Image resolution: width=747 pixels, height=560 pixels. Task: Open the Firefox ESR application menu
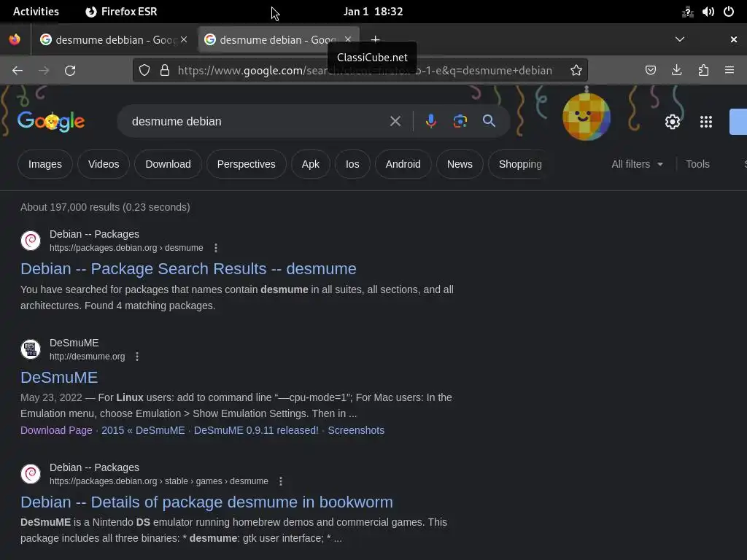click(121, 12)
